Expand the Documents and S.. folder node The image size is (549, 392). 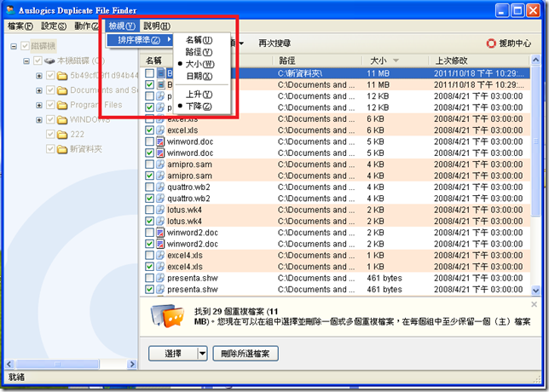click(39, 90)
